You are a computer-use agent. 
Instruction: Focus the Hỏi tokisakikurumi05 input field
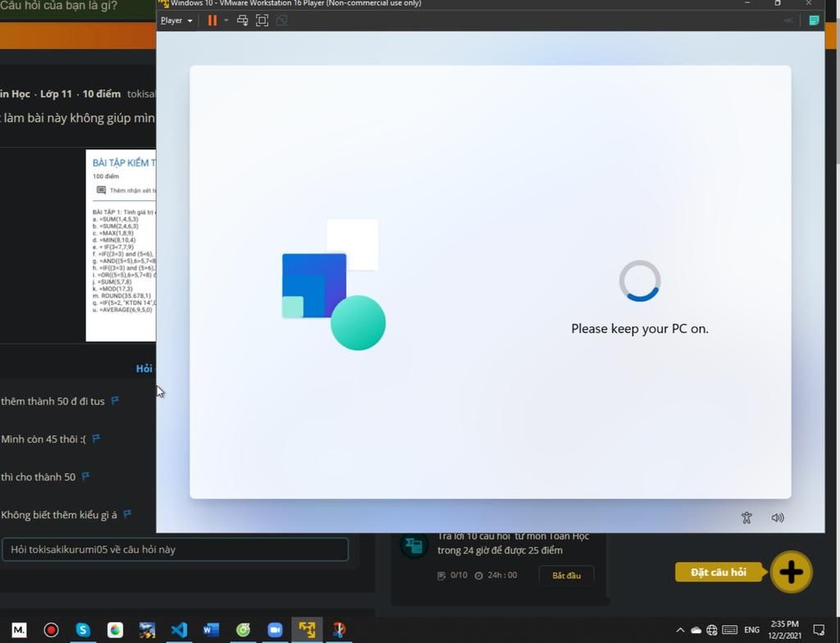click(176, 550)
